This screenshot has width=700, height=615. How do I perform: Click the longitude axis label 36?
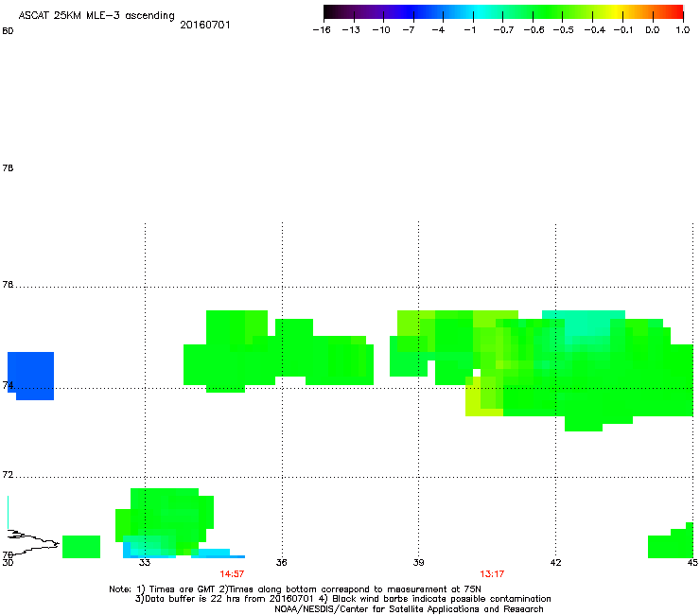click(x=281, y=562)
